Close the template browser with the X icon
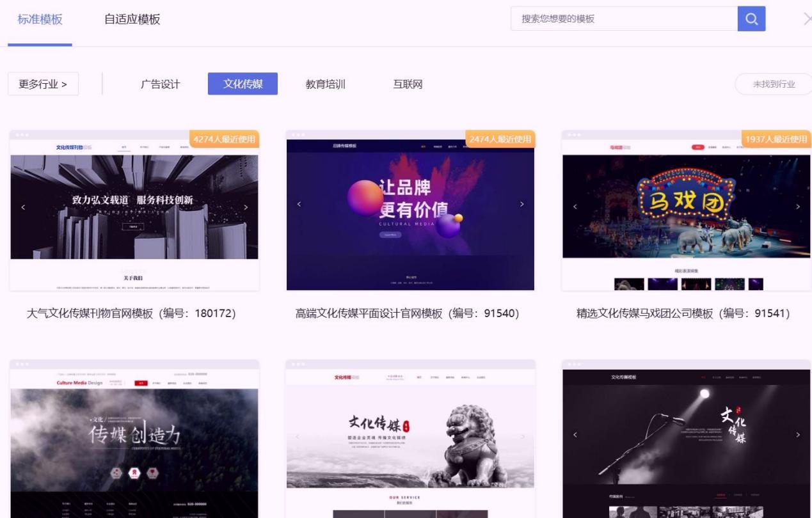812x518 pixels. pyautogui.click(x=808, y=18)
